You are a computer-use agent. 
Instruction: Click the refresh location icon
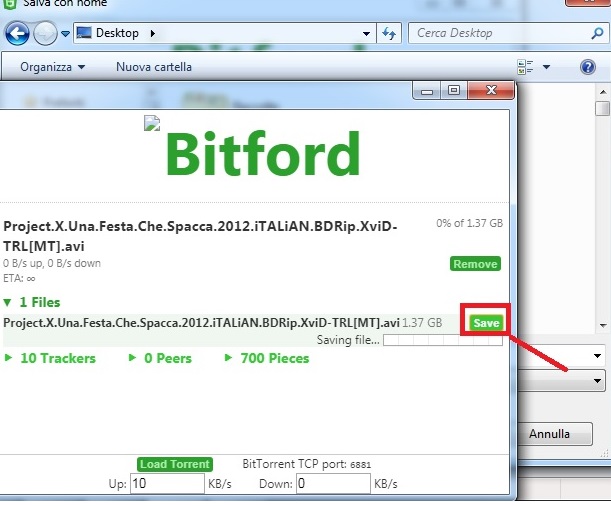pos(389,33)
